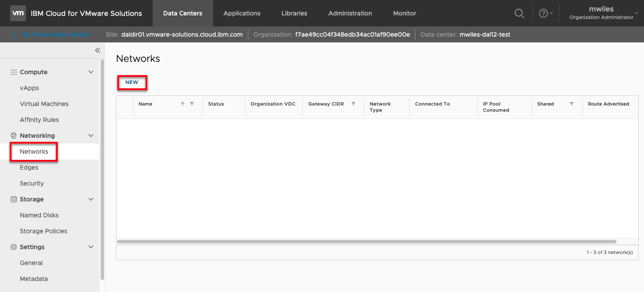Click the Name column filter icon
Image resolution: width=644 pixels, height=292 pixels.
click(x=192, y=104)
